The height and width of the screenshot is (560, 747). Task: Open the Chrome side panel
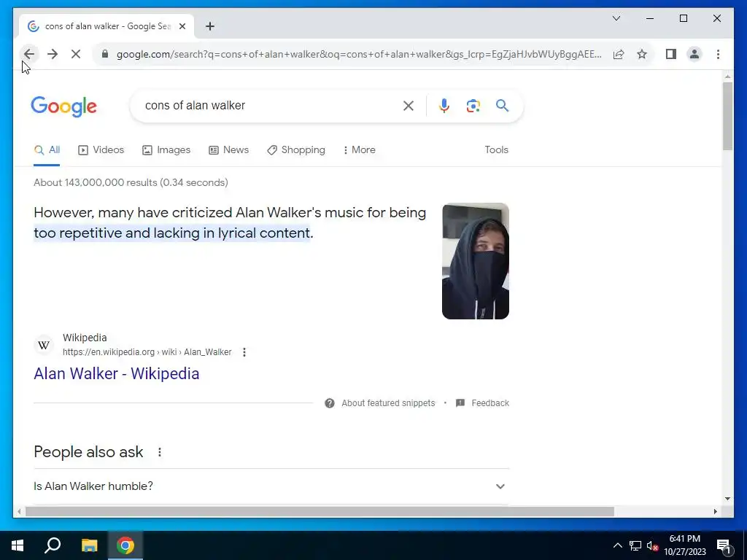click(x=671, y=54)
